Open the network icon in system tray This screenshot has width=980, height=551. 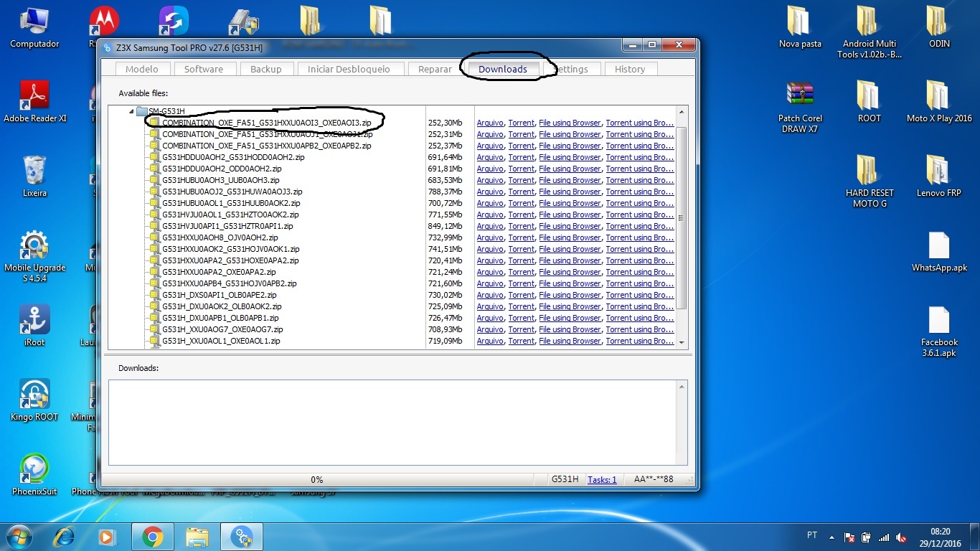click(x=885, y=537)
